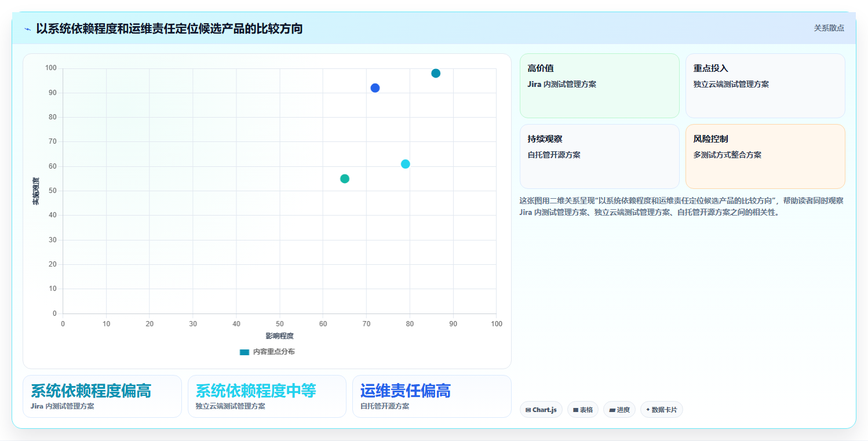
Task: Click the 进度 tag chip
Action: click(x=619, y=410)
